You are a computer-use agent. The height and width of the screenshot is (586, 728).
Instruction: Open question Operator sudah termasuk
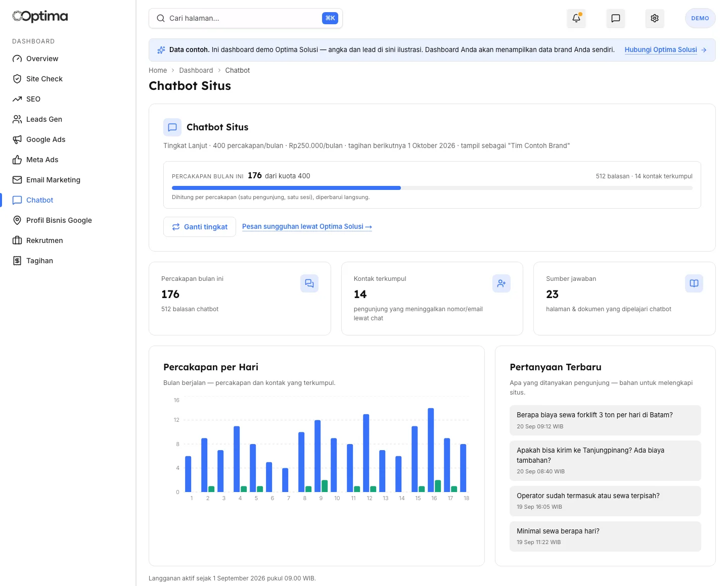click(x=605, y=501)
